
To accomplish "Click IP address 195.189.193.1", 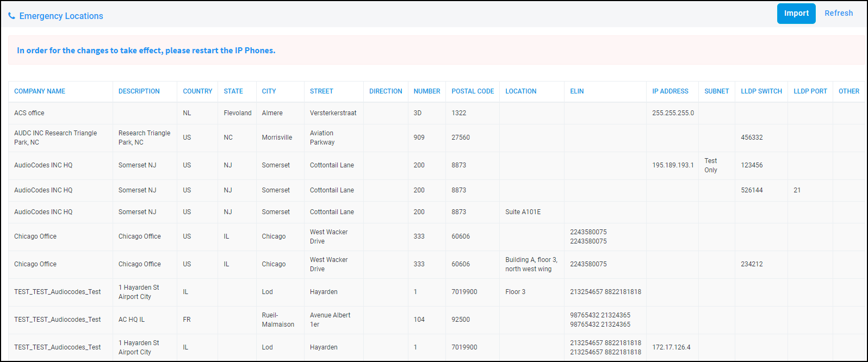I will click(x=673, y=165).
